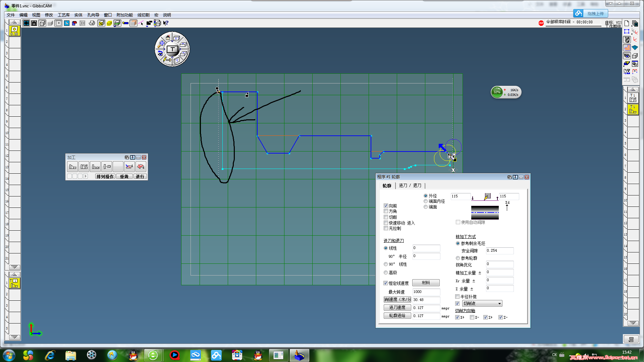Select the roughing machining icon in 加工 palette
The image size is (644, 362).
[x=84, y=167]
